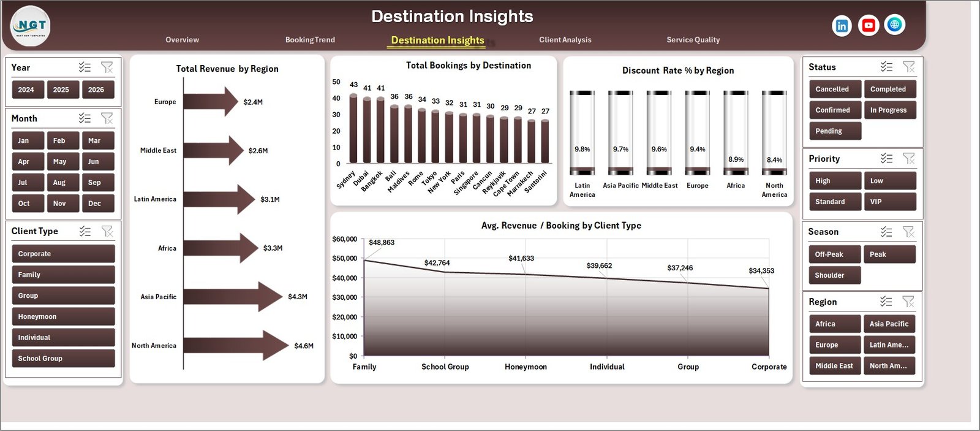Toggle multi-select in Status slicer
Screen dimensions: 980x431
click(x=886, y=67)
